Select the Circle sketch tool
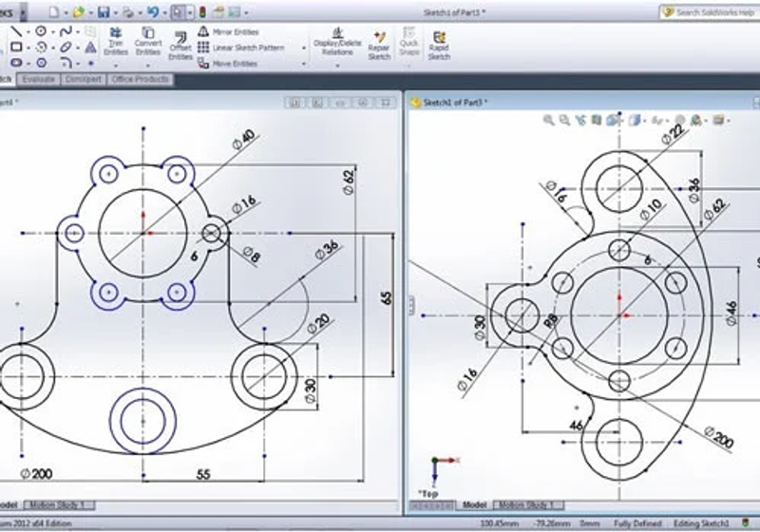 point(41,31)
